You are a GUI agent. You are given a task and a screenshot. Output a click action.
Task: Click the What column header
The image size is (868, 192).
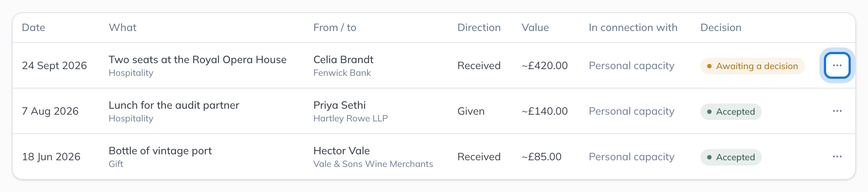pos(123,28)
